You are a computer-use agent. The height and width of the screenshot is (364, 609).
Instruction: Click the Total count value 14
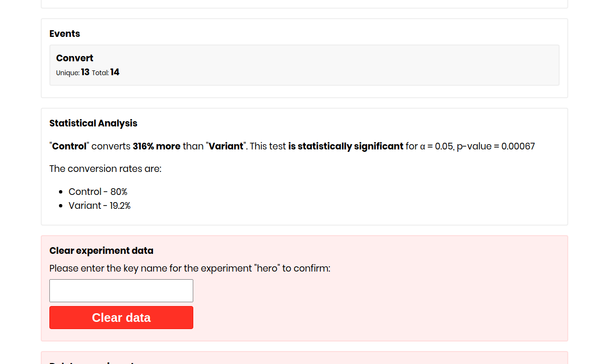point(115,72)
